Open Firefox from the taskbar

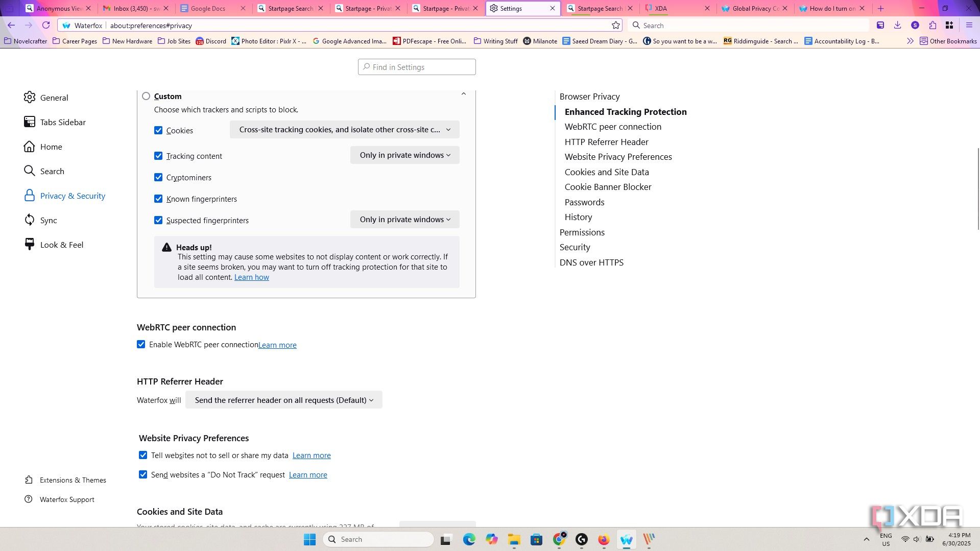tap(604, 539)
